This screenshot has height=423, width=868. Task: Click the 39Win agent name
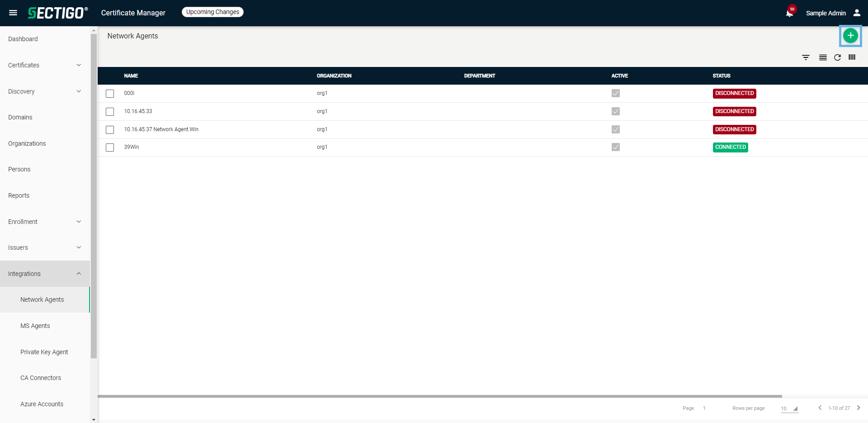click(x=132, y=147)
